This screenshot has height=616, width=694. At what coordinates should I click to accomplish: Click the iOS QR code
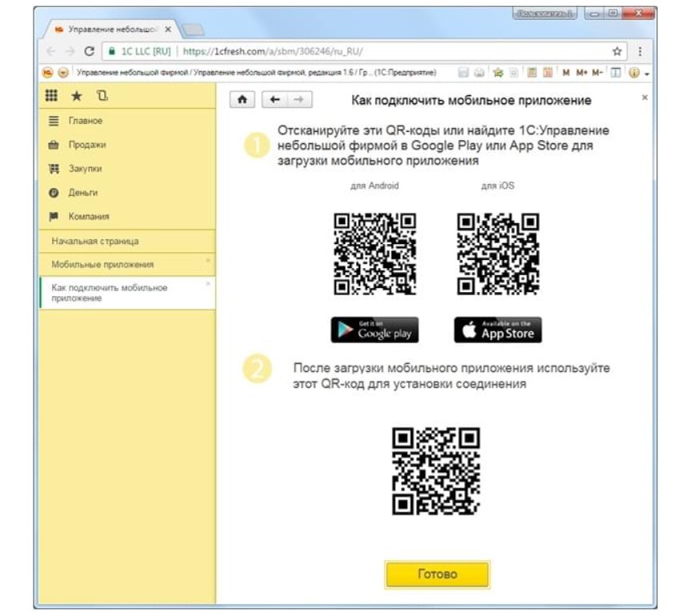[498, 254]
